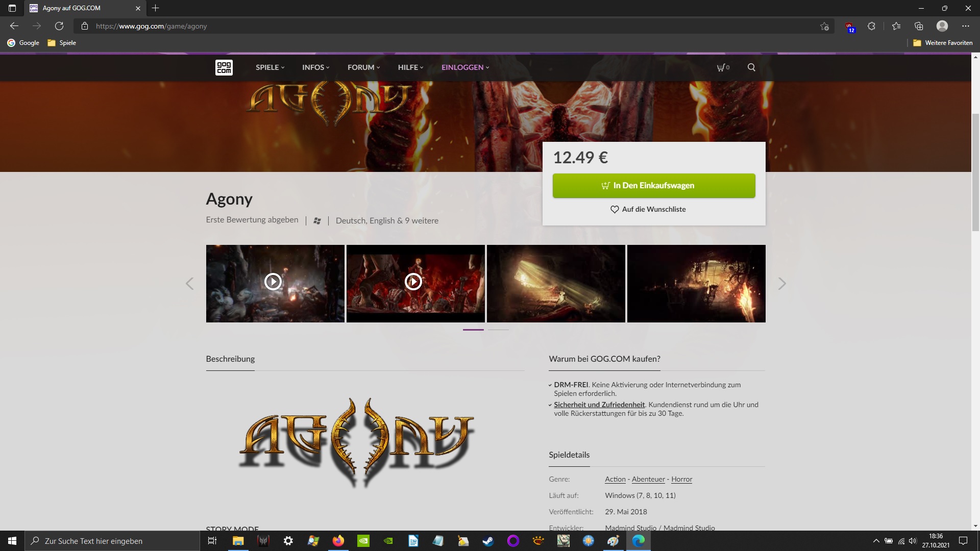Open the browser profile avatar
The width and height of the screenshot is (980, 551).
coord(942,26)
